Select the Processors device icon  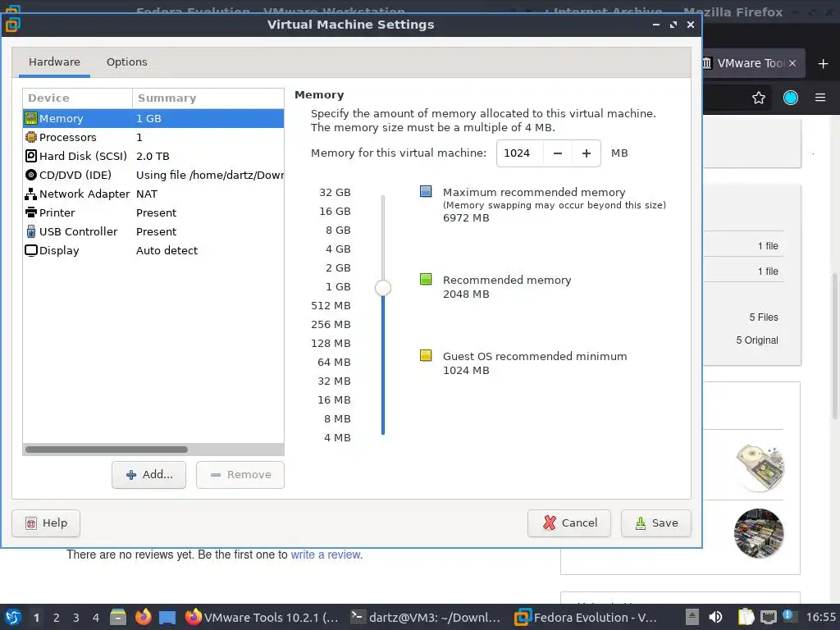pos(31,137)
